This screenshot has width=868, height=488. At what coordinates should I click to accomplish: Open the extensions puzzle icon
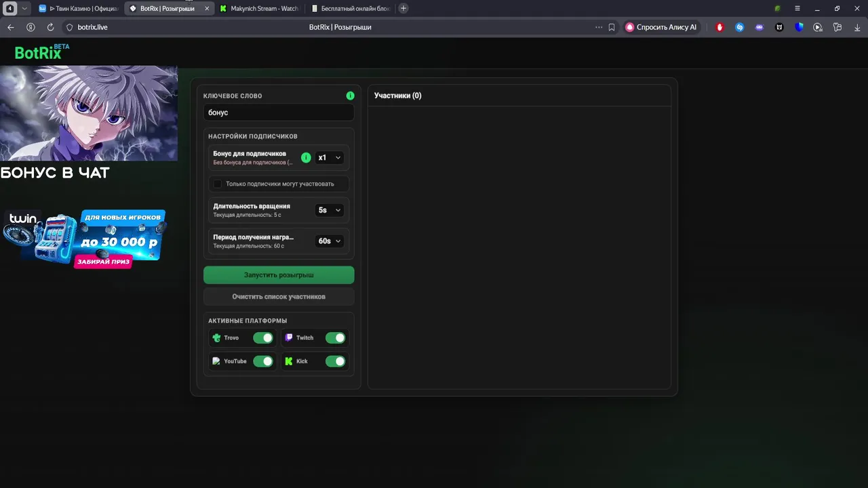click(x=837, y=27)
